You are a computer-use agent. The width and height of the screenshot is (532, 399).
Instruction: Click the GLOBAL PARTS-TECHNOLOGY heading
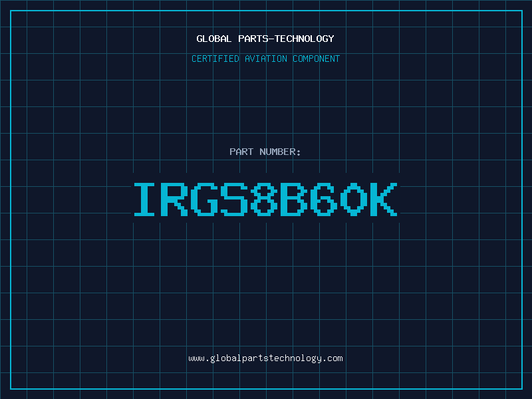(265, 39)
